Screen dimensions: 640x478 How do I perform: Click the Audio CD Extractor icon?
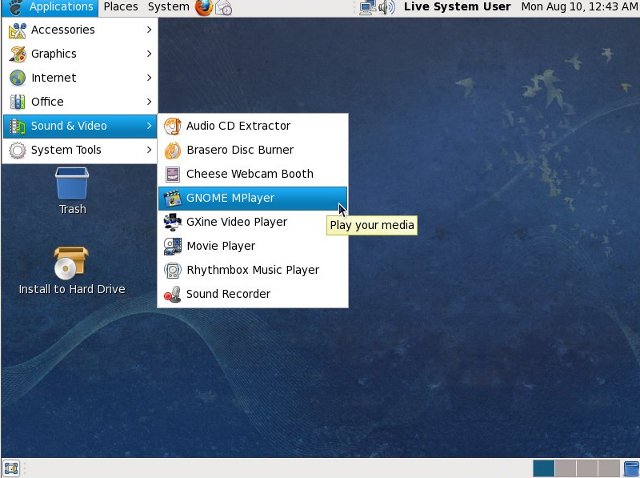pos(173,126)
